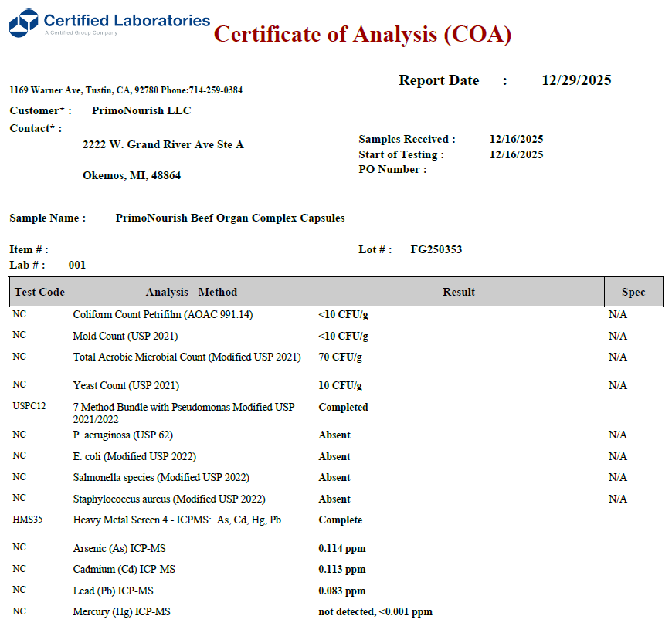Click the Test Code column header
This screenshot has height=633, width=672.
tap(39, 292)
